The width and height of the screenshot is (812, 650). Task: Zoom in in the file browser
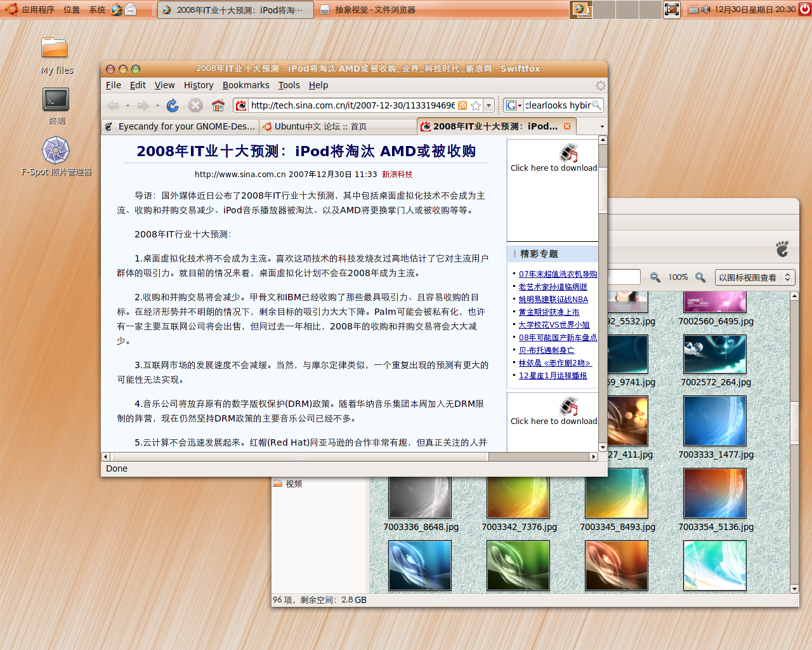tap(700, 277)
